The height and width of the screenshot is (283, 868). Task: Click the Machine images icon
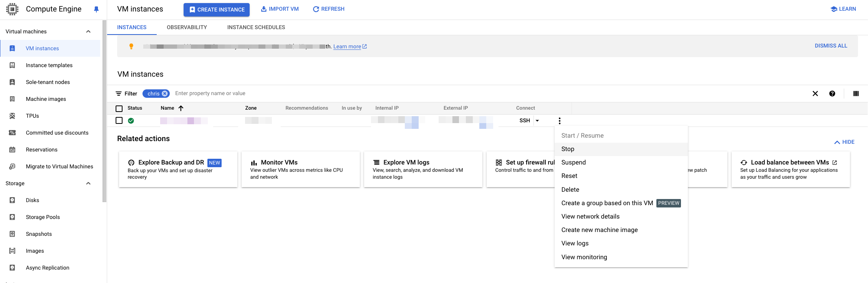[12, 99]
